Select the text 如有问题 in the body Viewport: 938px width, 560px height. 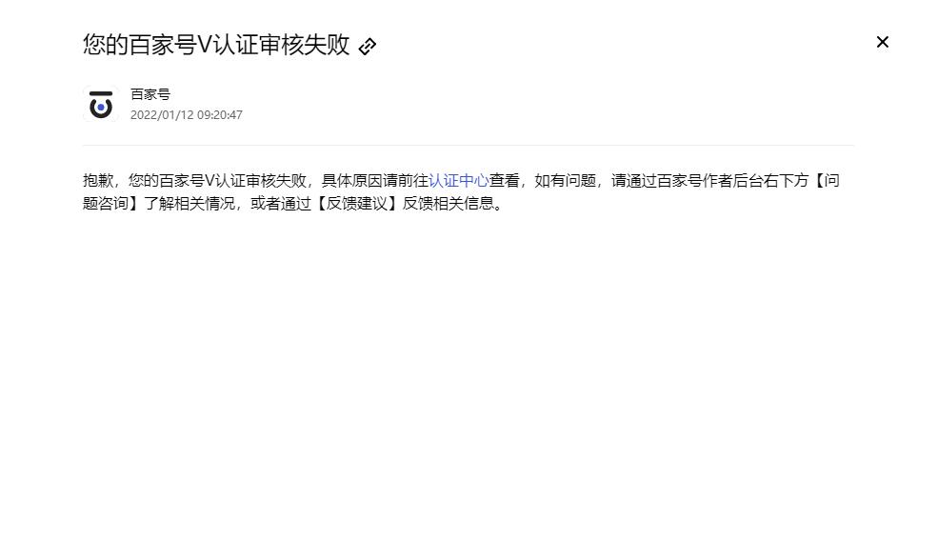tap(566, 180)
